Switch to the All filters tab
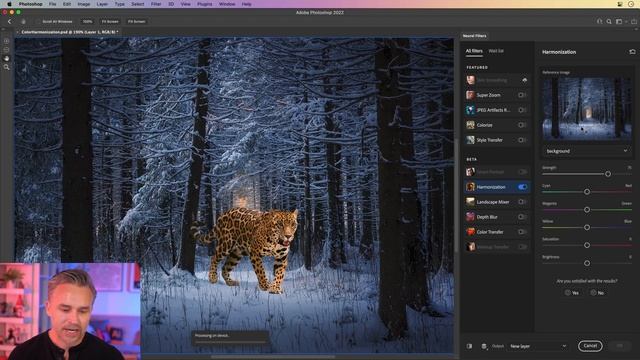 coord(474,51)
